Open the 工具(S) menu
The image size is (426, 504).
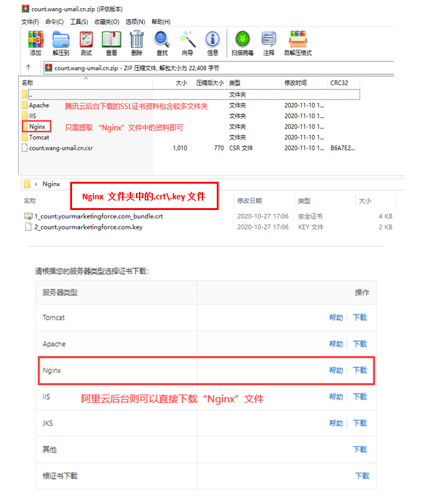[x=79, y=22]
